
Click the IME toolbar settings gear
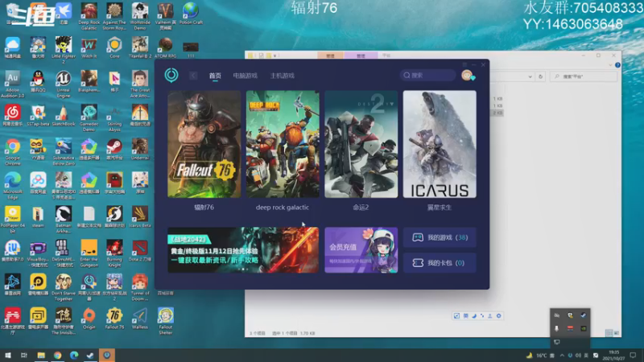[x=498, y=315]
